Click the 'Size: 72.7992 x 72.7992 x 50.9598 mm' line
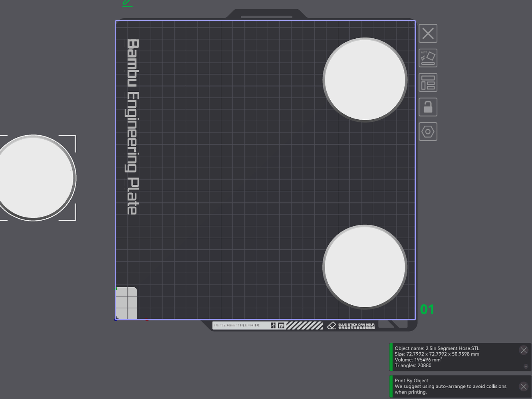 click(437, 354)
